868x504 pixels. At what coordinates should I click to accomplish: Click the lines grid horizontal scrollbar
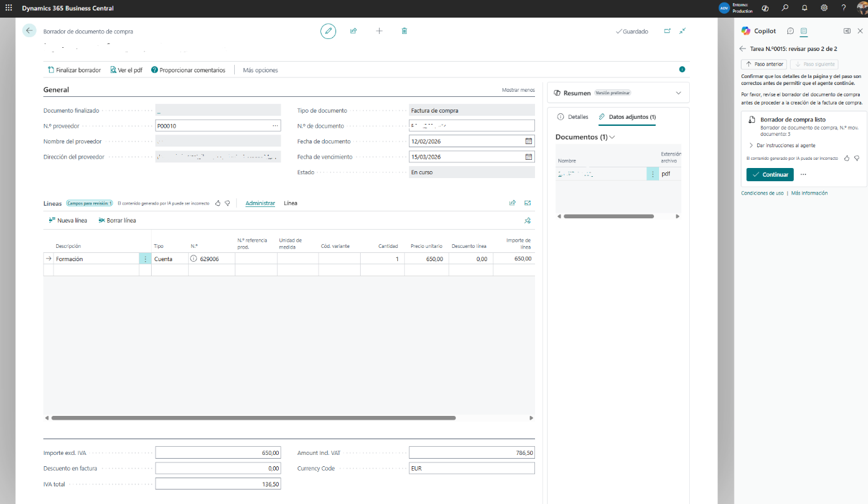[x=253, y=418]
